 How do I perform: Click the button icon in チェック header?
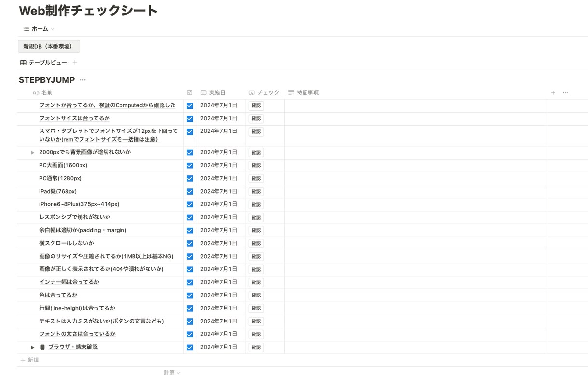pos(252,92)
